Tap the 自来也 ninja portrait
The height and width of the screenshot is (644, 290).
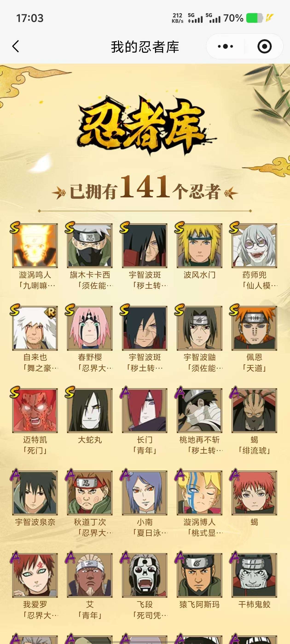35,328
